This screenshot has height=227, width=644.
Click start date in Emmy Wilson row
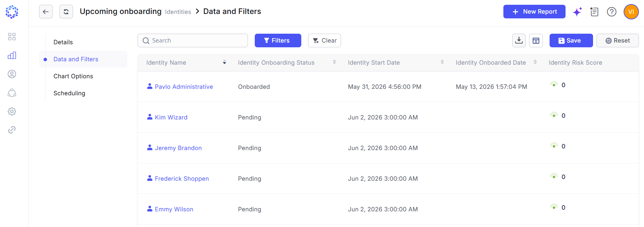coord(383,209)
